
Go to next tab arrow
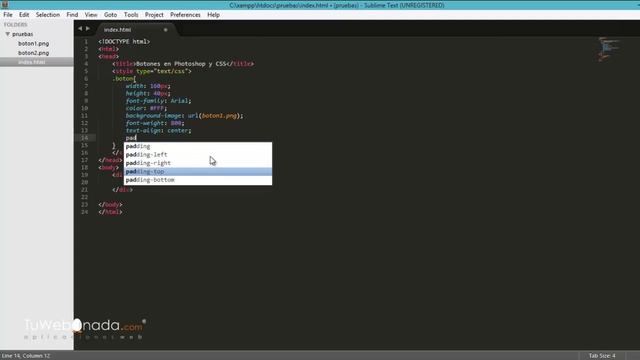coord(88,29)
